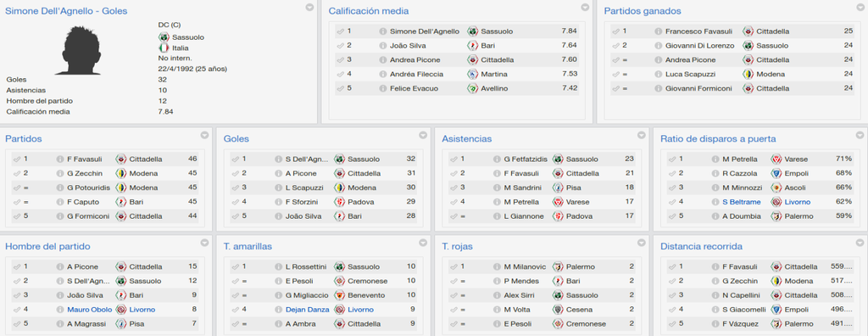
Task: Click Palermo badge next to M Milanovic
Action: [x=558, y=266]
